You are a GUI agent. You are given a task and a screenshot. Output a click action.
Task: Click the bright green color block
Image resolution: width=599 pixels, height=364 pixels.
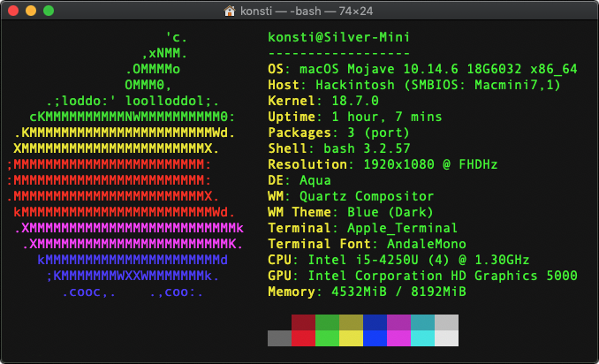click(x=328, y=338)
